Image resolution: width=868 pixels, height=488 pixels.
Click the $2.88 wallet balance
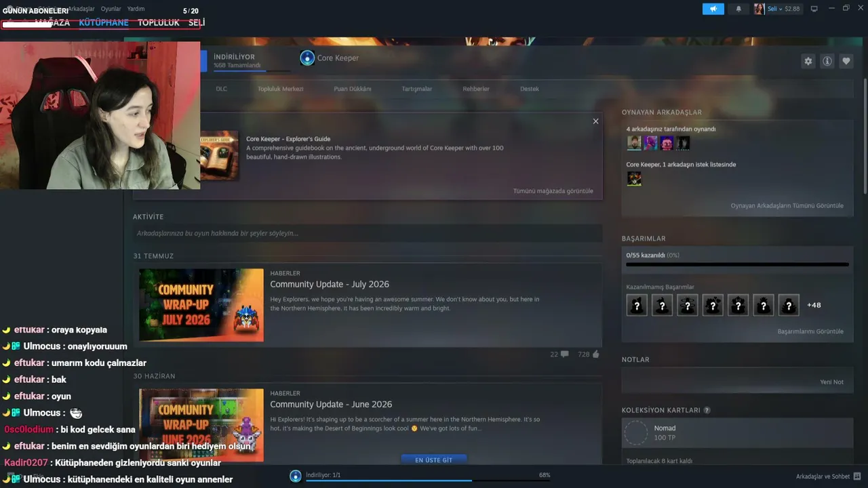pos(792,9)
